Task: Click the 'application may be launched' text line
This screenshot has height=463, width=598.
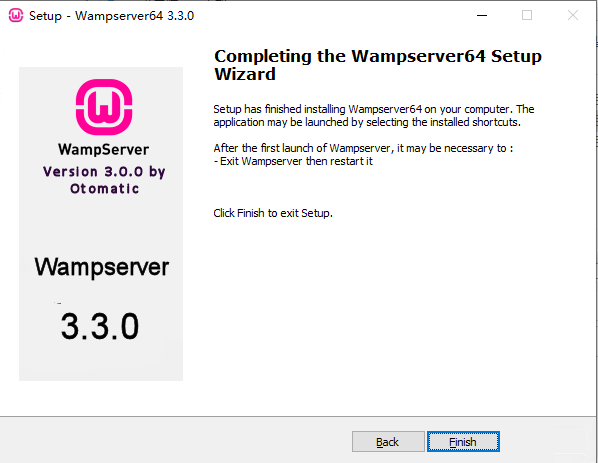Action: [x=367, y=122]
